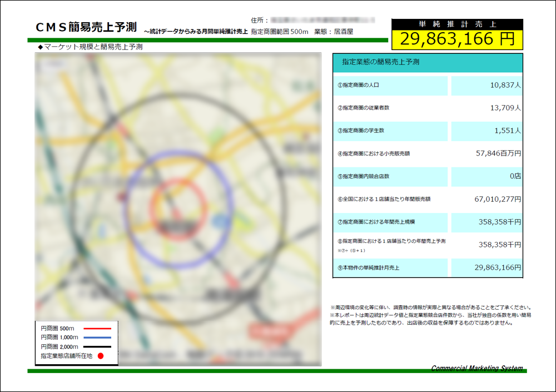
Task: Click the yellow 29,863,166 円 sales box
Action: [x=457, y=39]
